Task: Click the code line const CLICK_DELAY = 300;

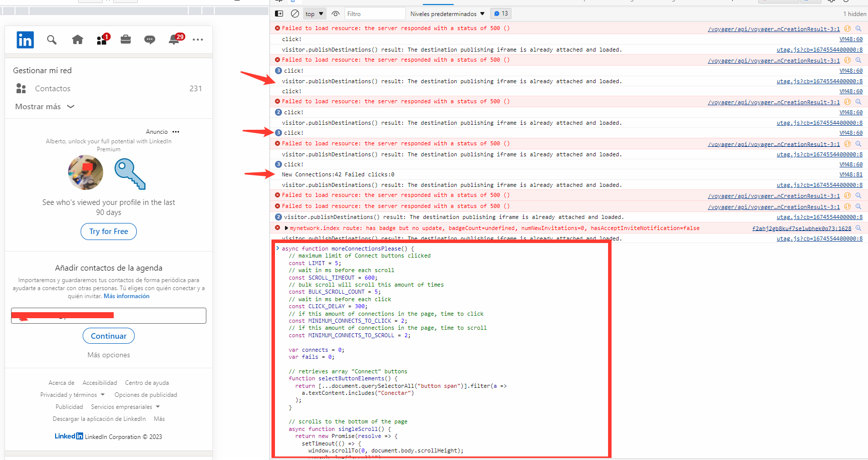Action: pyautogui.click(x=328, y=306)
